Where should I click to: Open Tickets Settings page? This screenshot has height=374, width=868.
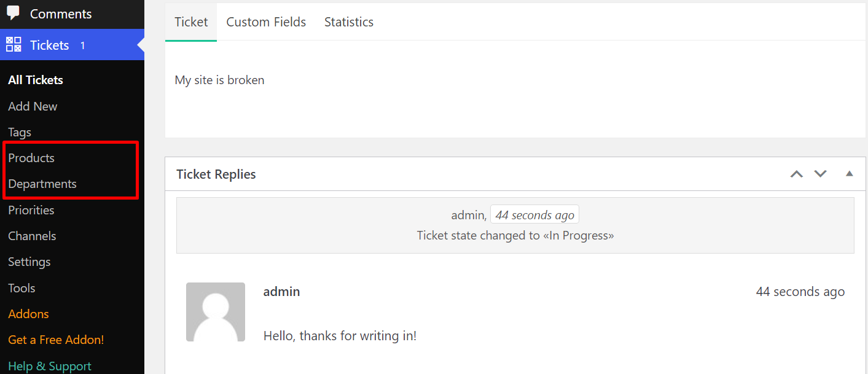coord(29,262)
